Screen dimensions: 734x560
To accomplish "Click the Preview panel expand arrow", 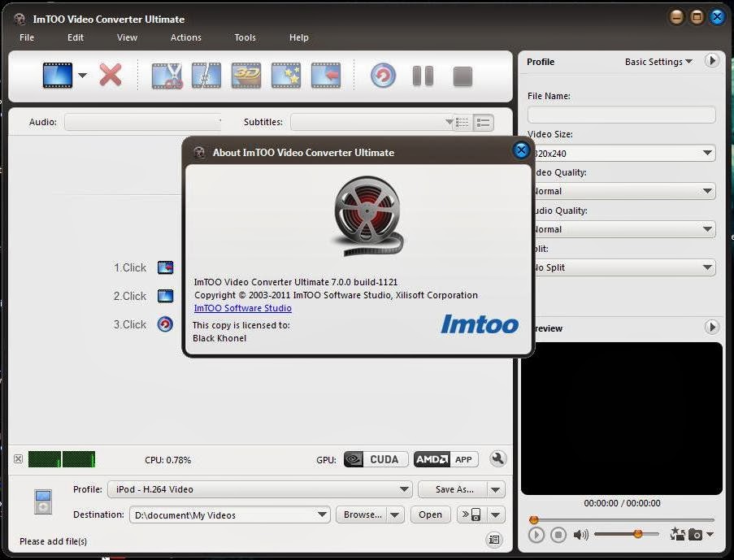I will tap(712, 327).
